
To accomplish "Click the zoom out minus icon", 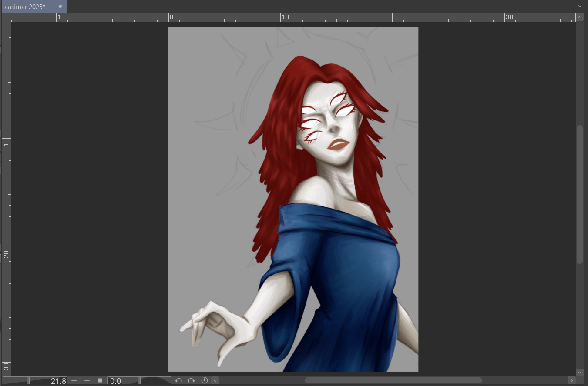I will 74,381.
